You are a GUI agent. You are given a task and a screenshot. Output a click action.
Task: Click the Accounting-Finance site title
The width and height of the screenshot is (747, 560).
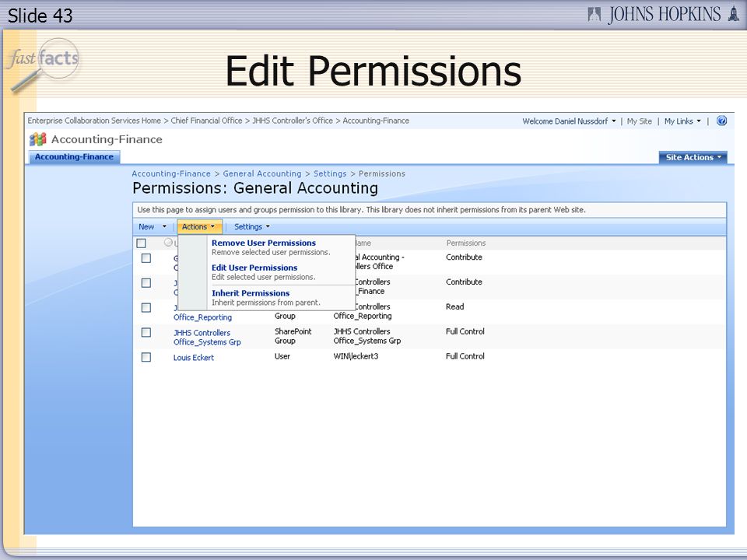pos(107,139)
